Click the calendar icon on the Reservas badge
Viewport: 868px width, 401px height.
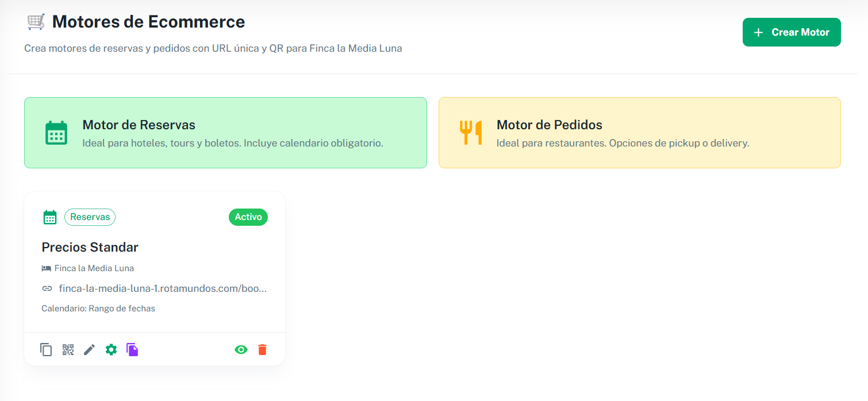(49, 217)
